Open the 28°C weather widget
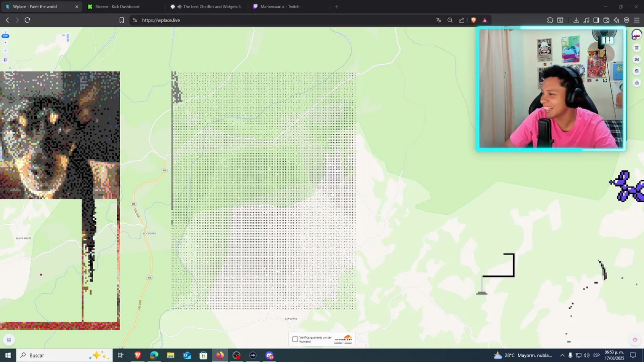Viewport: 644px width, 362px height. point(523,355)
